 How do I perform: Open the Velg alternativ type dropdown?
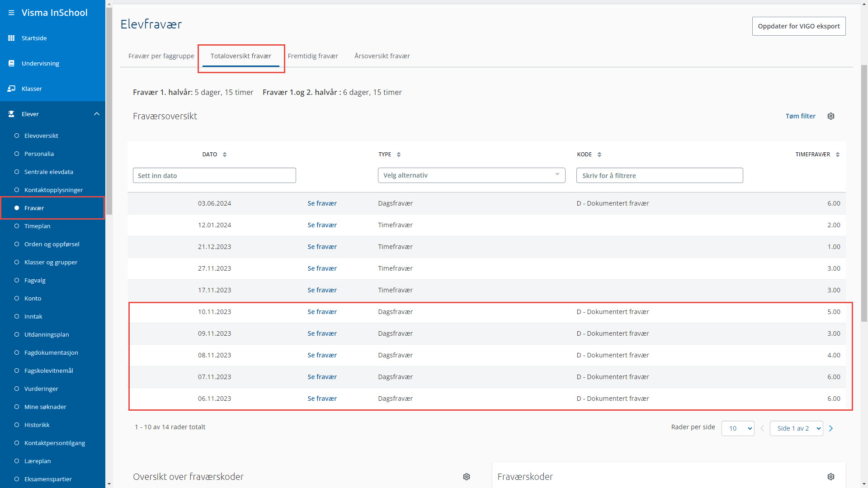(471, 175)
